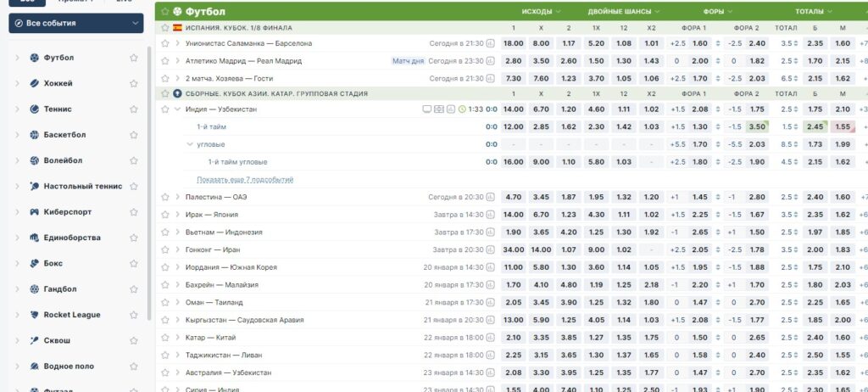This screenshot has width=868, height=392.
Task: Click the Asian Cup league badge icon
Action: click(177, 93)
